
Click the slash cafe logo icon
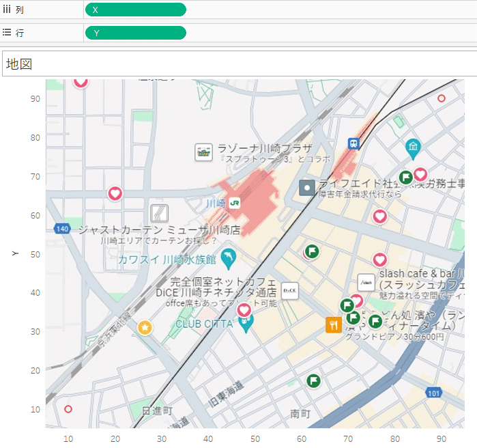click(x=366, y=283)
